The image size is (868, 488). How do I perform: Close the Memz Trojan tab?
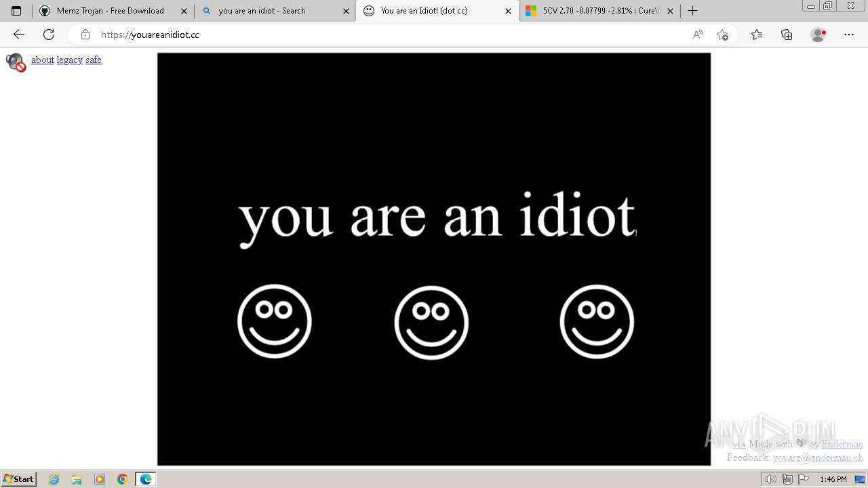[184, 11]
